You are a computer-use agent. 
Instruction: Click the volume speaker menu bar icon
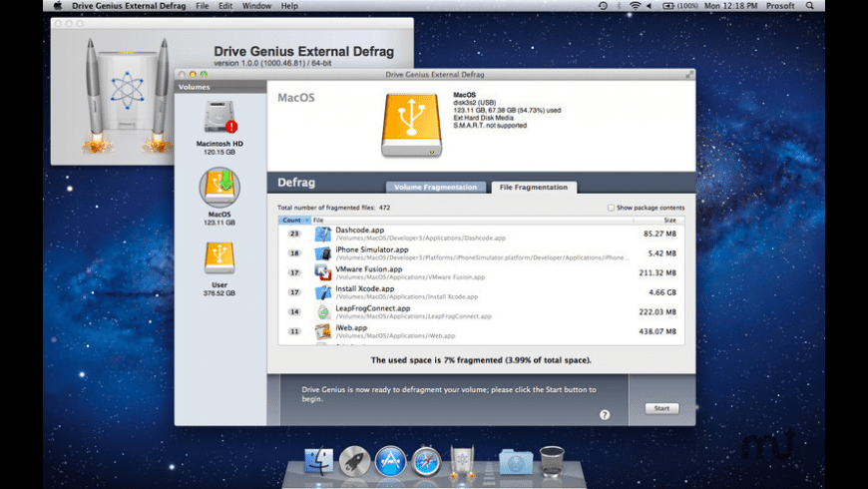point(650,6)
